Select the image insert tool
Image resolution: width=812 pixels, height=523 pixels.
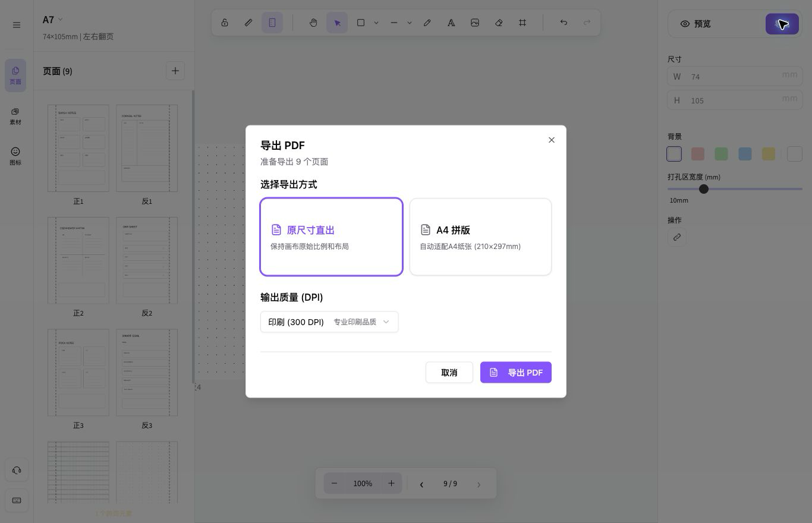475,23
